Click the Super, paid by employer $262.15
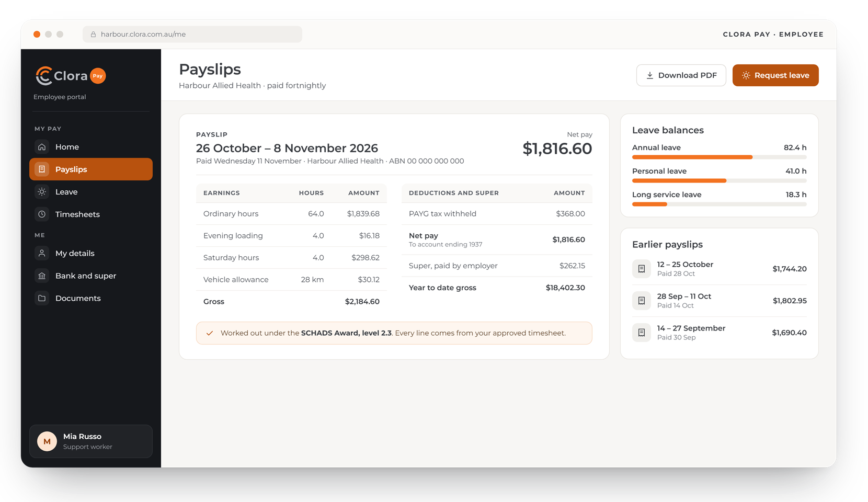Viewport: 868px width, 502px height. (572, 266)
